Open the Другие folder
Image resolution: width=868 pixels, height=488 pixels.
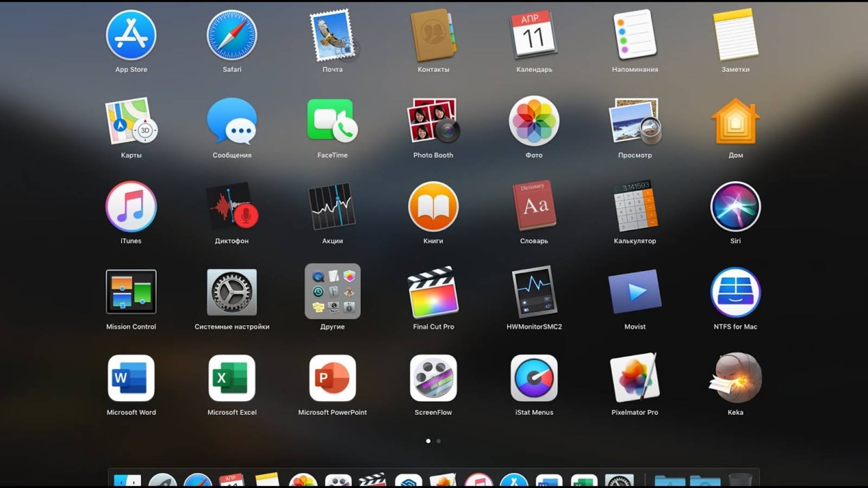(x=332, y=293)
